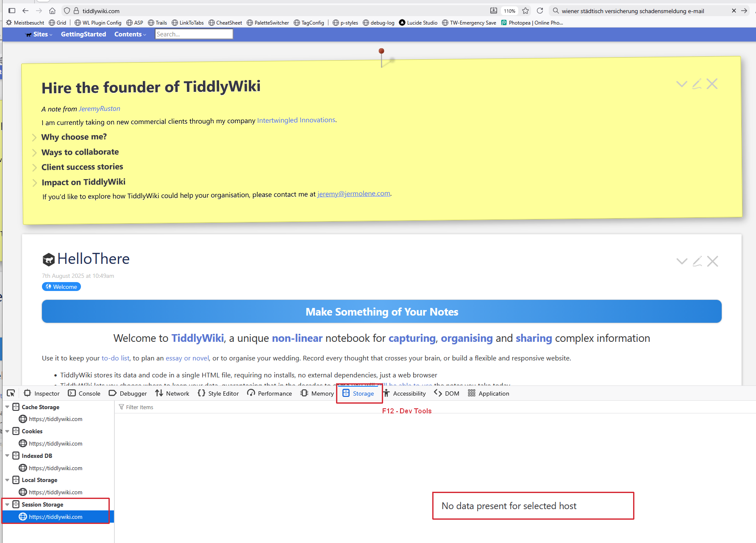Click the browser home icon
This screenshot has width=756, height=543.
pos(52,11)
